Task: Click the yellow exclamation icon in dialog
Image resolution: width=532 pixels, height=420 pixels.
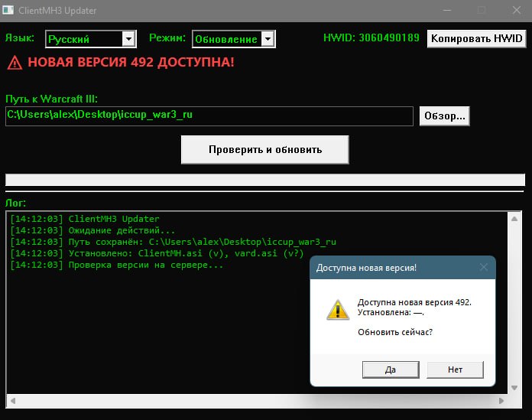Action: point(338,310)
